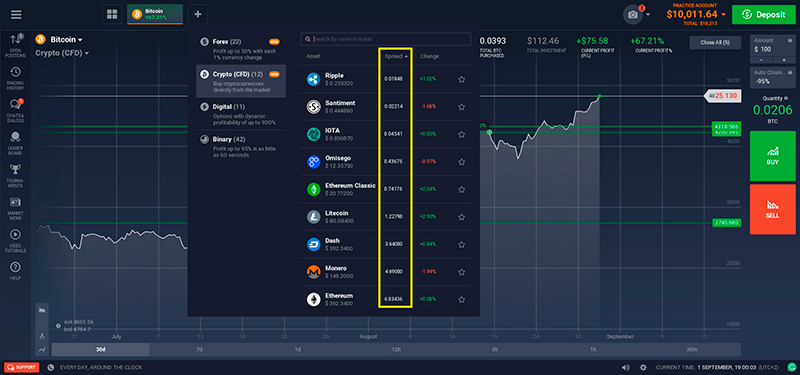800x375 pixels.
Task: Increase amount with plus button
Action: coord(784,60)
